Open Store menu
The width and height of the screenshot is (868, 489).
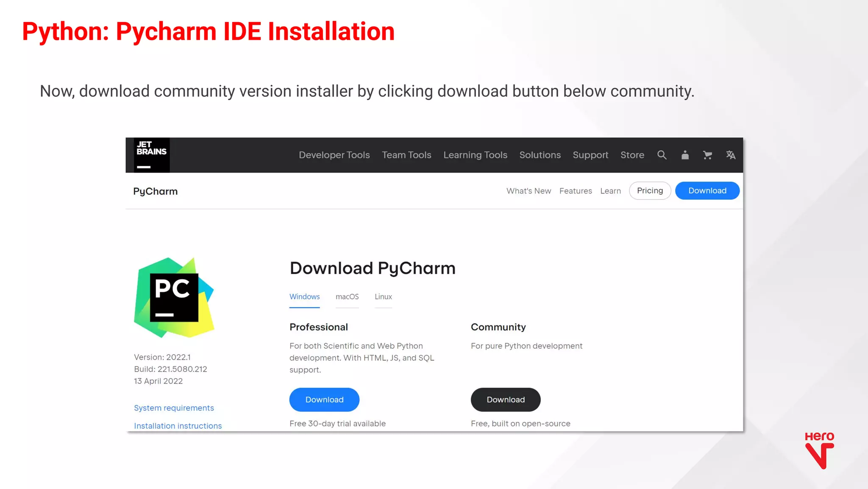(x=632, y=155)
